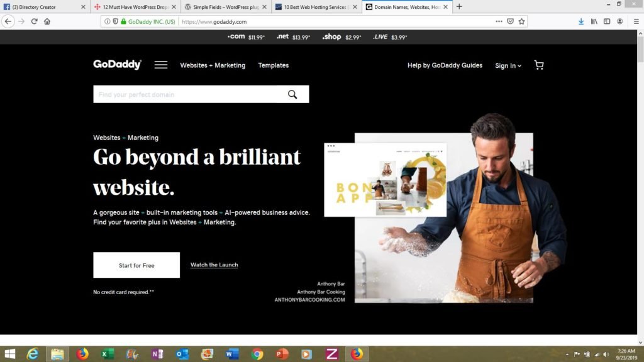Click the No credit card required note
The width and height of the screenshot is (644, 362).
click(124, 292)
